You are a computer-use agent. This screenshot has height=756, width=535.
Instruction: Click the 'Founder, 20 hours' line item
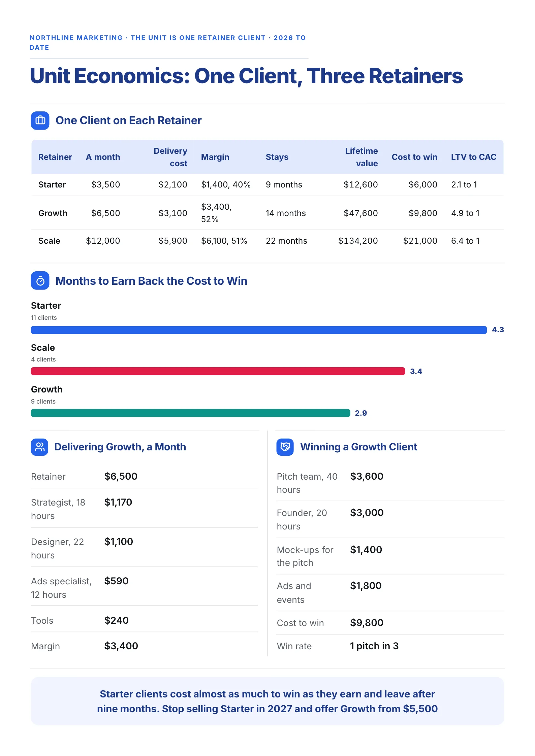tap(302, 519)
